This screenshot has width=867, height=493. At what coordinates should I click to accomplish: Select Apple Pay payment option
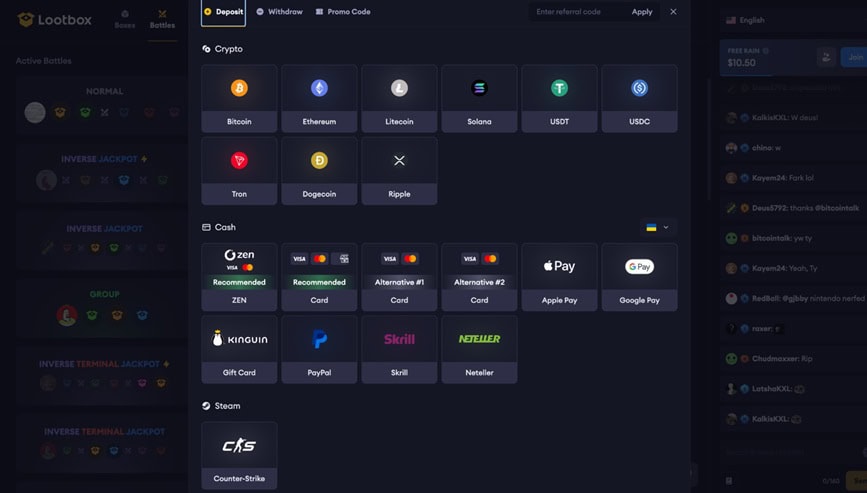tap(560, 277)
